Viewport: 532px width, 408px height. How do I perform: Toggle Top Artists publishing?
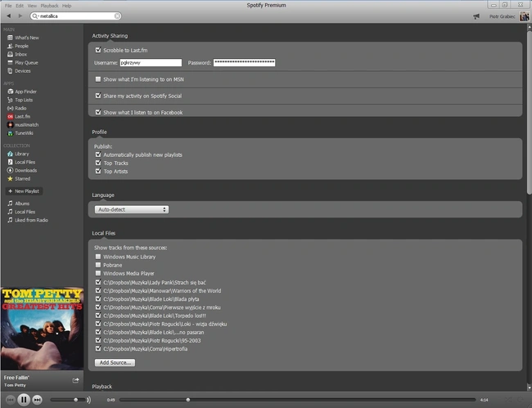coord(98,171)
